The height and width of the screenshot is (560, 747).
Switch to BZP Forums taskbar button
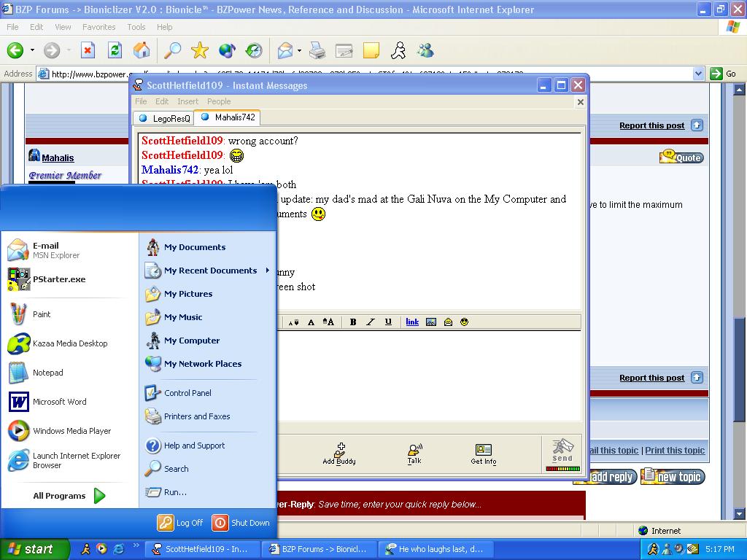click(x=319, y=549)
